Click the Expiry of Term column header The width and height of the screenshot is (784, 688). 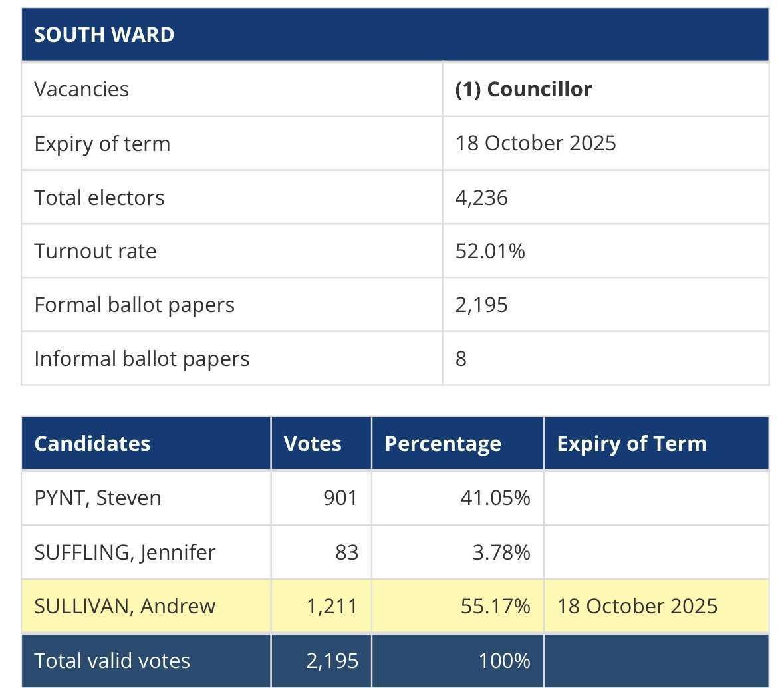tap(656, 444)
